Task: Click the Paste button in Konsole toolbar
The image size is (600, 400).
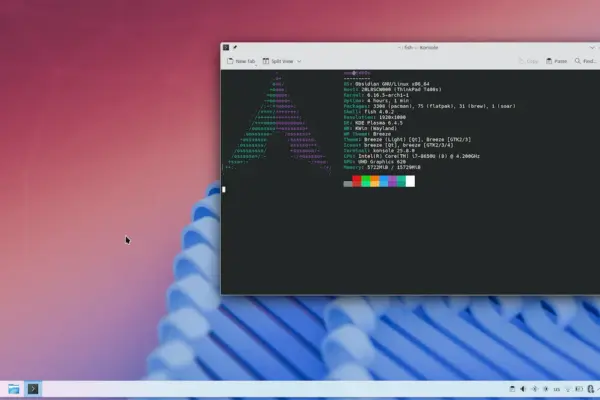Action: (x=557, y=61)
